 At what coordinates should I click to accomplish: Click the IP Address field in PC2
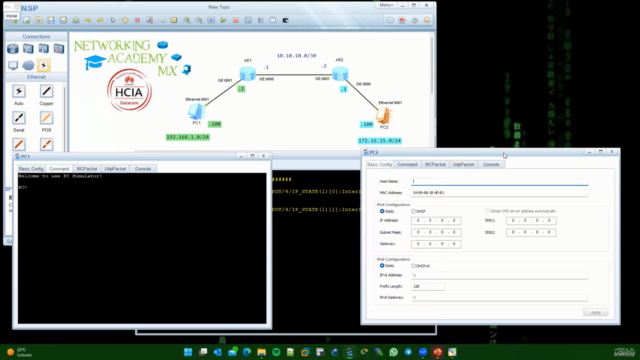point(436,220)
